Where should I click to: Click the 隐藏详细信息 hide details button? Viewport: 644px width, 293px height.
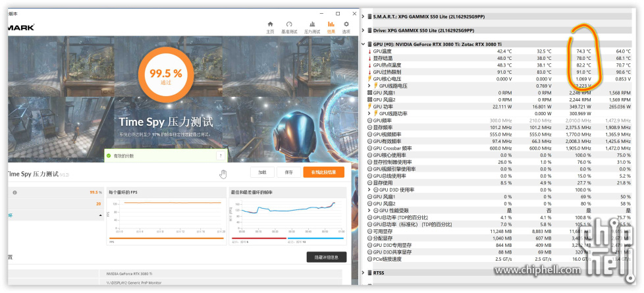(327, 257)
